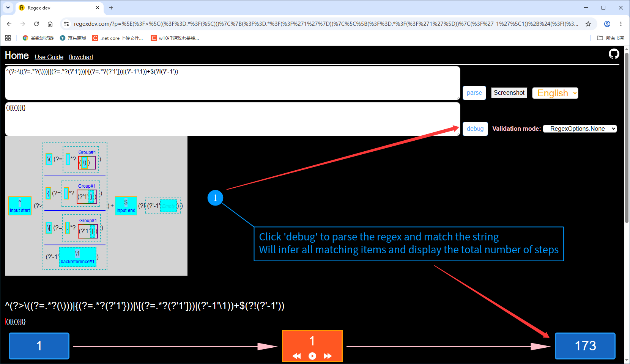Viewport: 630px width, 364px height.
Task: Focus the regex pattern input box
Action: 233,83
